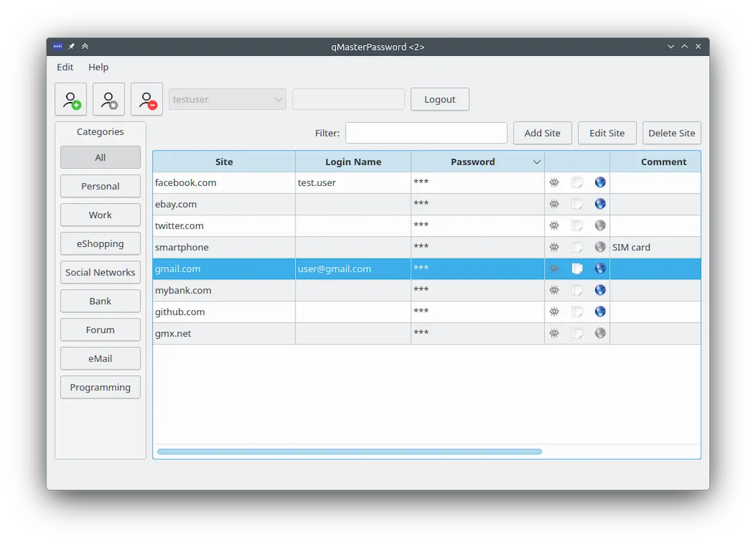This screenshot has height=545, width=756.
Task: Toggle gmail.com password visibility eye icon
Action: (554, 268)
